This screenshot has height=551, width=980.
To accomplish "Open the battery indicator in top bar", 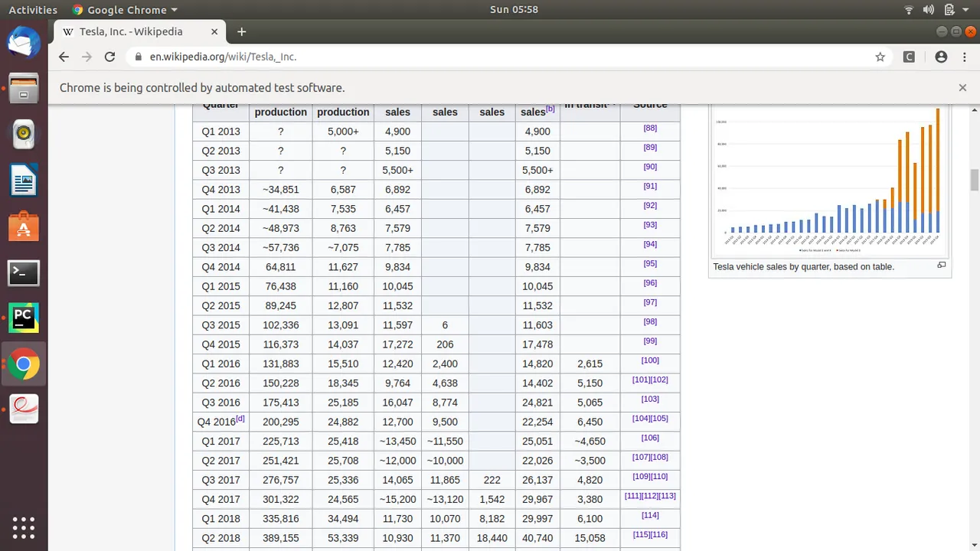I will 949,10.
